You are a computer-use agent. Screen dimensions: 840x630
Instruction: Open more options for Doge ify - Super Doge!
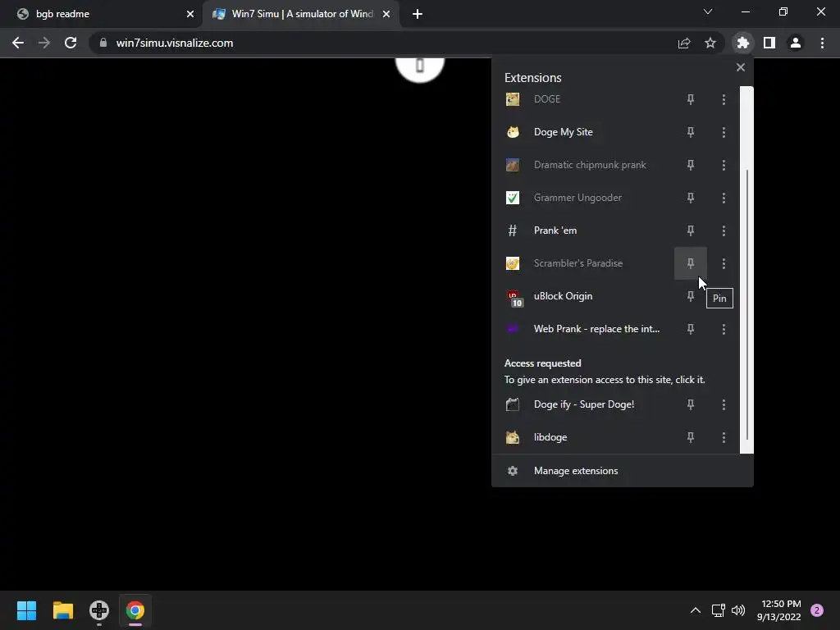[x=724, y=404]
